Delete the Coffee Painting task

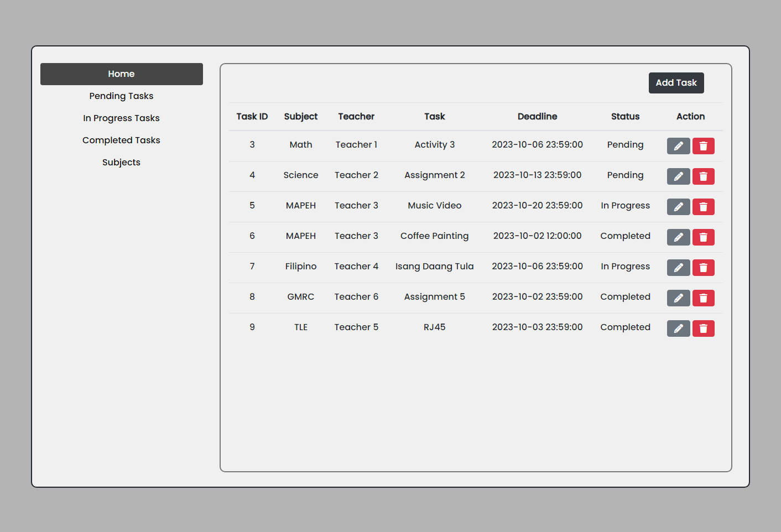coord(703,237)
